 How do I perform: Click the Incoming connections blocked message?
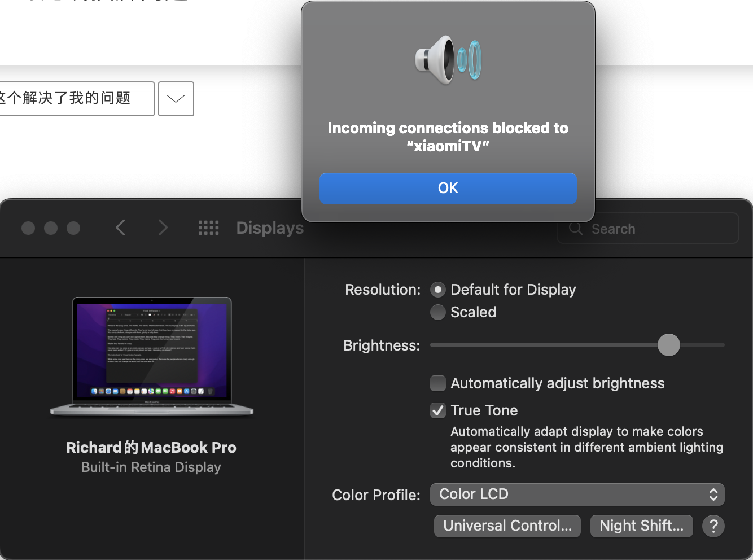point(448,137)
